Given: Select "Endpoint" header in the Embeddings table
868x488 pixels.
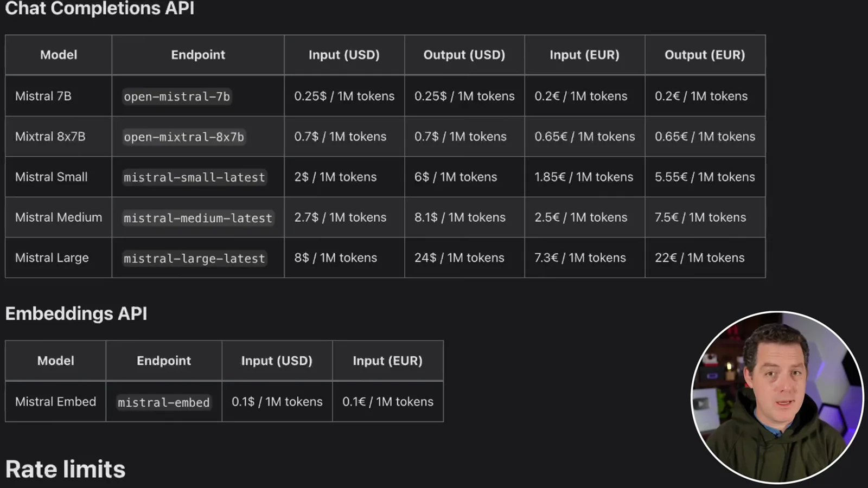Looking at the screenshot, I should coord(164,361).
